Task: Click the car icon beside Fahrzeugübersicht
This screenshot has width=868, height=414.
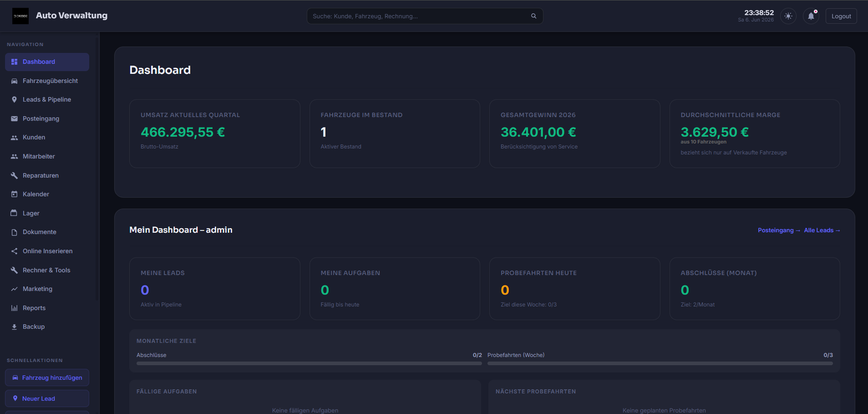Action: [x=15, y=81]
